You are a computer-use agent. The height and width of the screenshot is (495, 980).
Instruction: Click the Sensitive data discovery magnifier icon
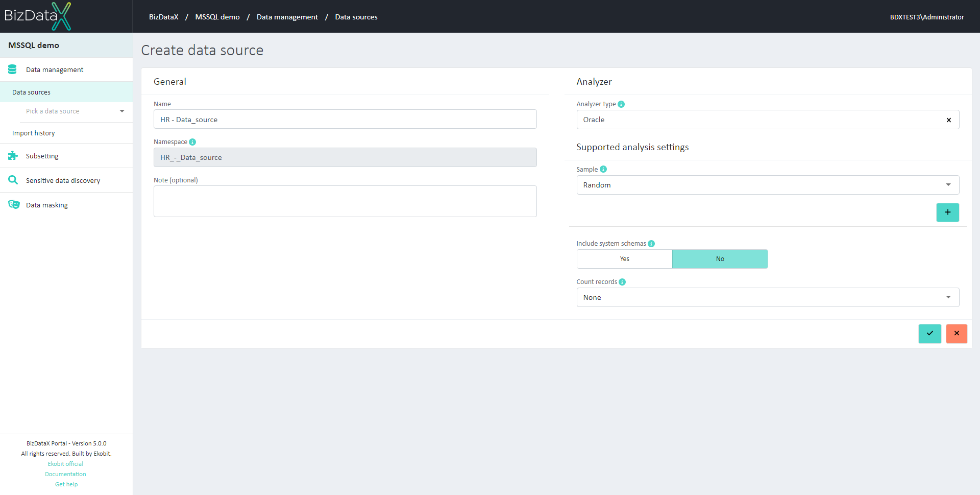(13, 180)
